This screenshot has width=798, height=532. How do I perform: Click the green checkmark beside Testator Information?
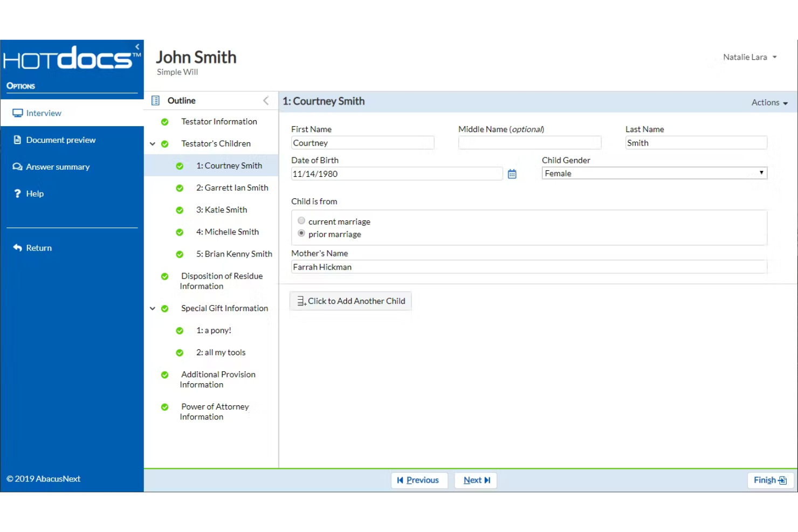click(164, 122)
